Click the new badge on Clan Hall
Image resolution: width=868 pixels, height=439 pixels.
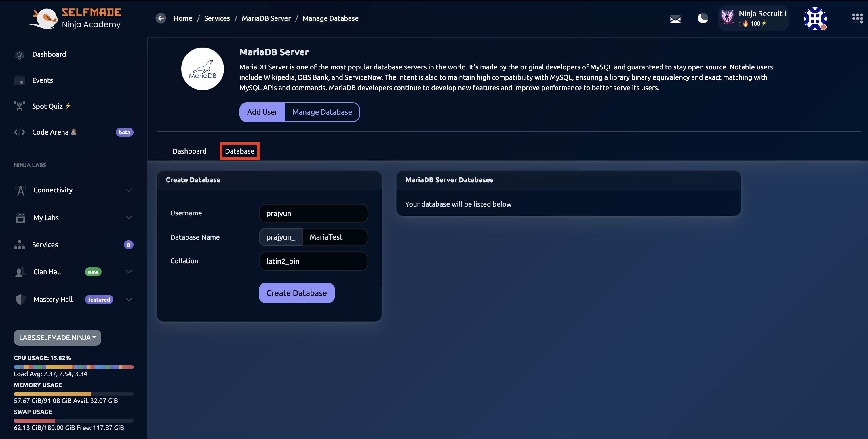coord(93,272)
